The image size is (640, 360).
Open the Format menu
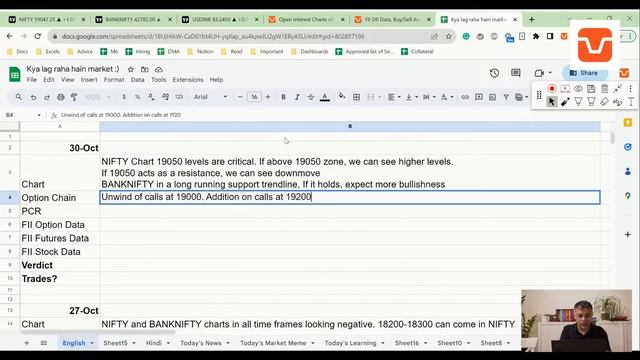point(114,80)
